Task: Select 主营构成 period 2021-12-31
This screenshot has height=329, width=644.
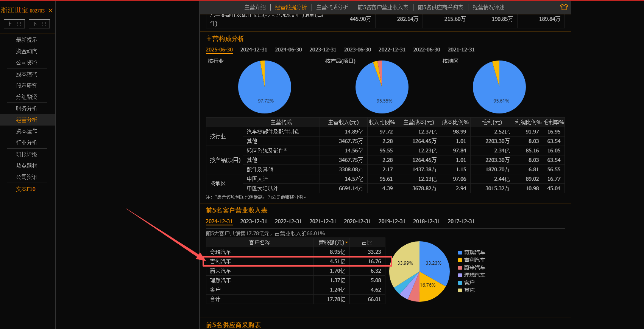Action: (x=461, y=50)
